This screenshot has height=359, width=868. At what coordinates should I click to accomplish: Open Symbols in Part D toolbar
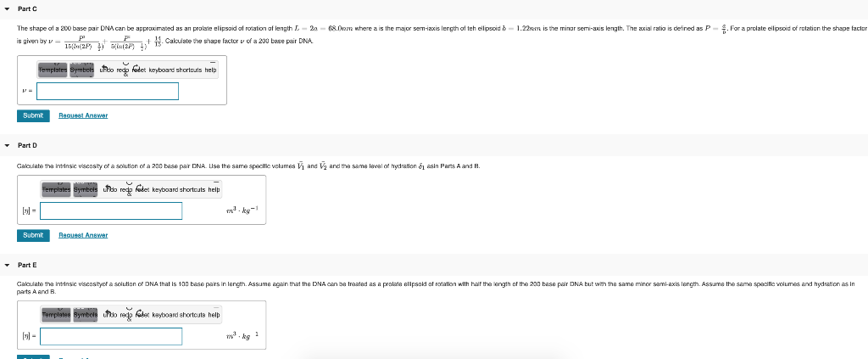86,190
